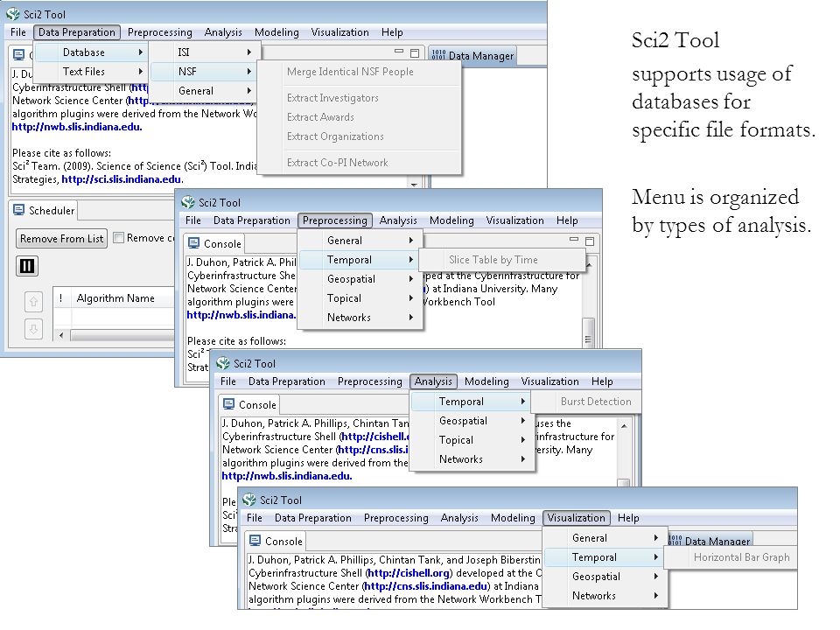Expand the ISI database submenu

[x=204, y=52]
